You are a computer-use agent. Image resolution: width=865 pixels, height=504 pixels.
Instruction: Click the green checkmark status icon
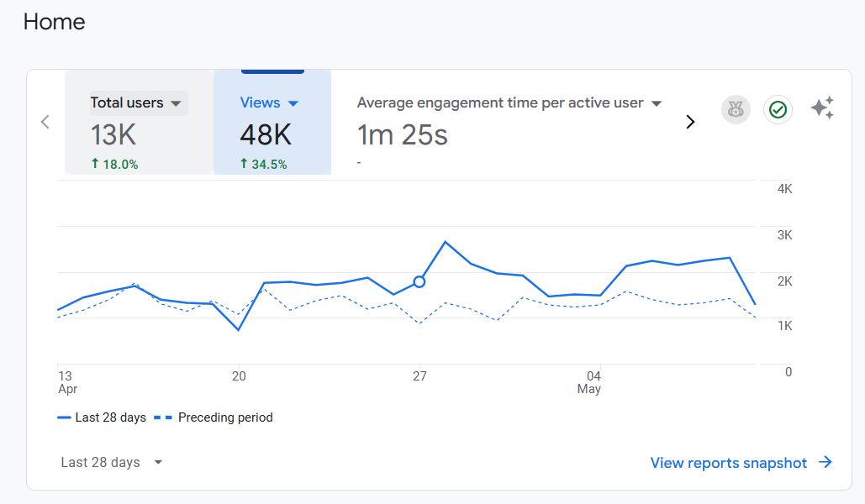tap(778, 109)
